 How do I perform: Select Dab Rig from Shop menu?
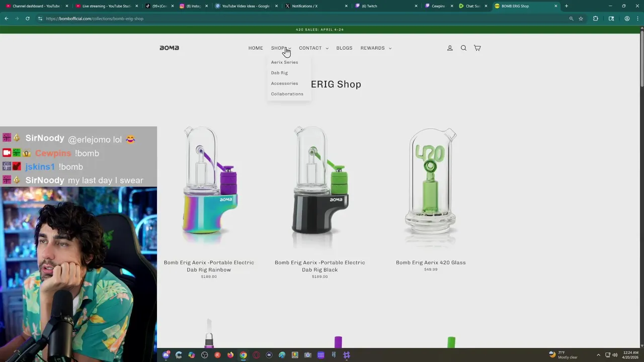(279, 73)
